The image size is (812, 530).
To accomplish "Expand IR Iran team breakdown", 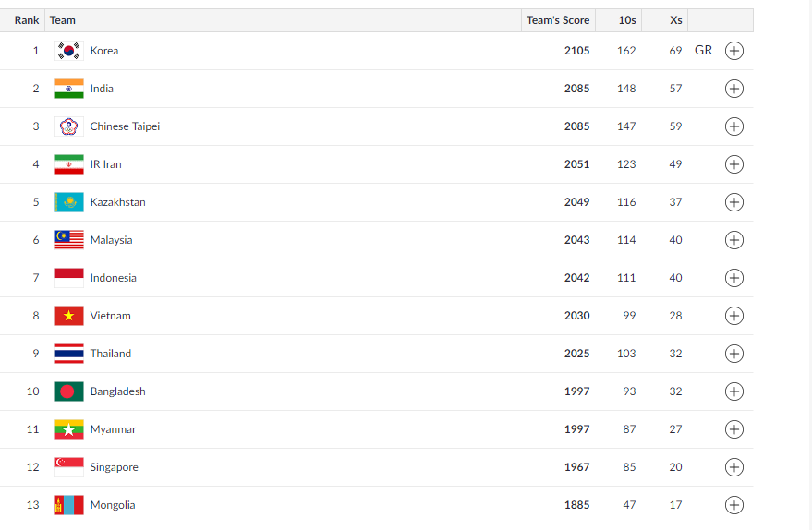I will 733,164.
